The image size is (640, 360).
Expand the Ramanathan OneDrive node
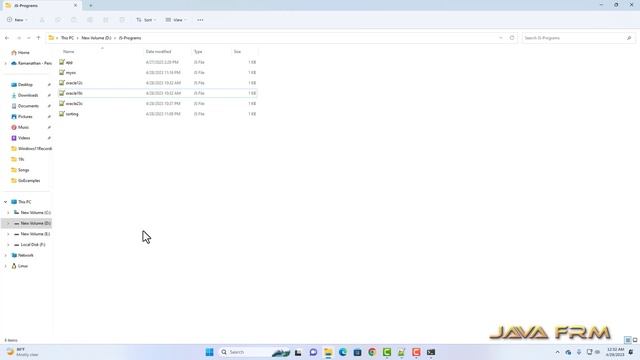point(6,63)
